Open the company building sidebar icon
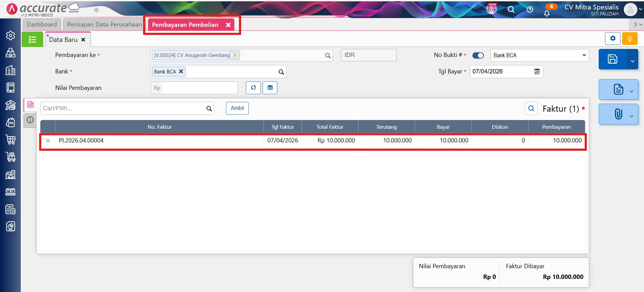The width and height of the screenshot is (644, 292). pos(10,70)
